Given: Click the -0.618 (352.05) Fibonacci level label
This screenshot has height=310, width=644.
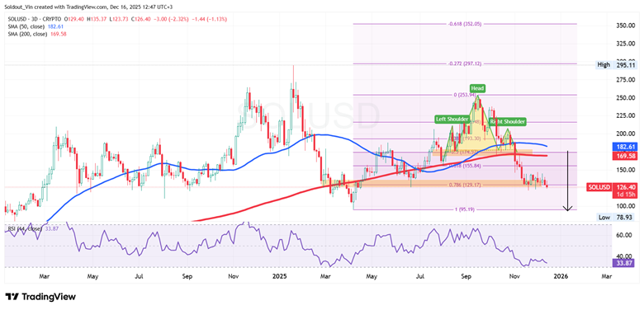Looking at the screenshot, I should tap(464, 24).
